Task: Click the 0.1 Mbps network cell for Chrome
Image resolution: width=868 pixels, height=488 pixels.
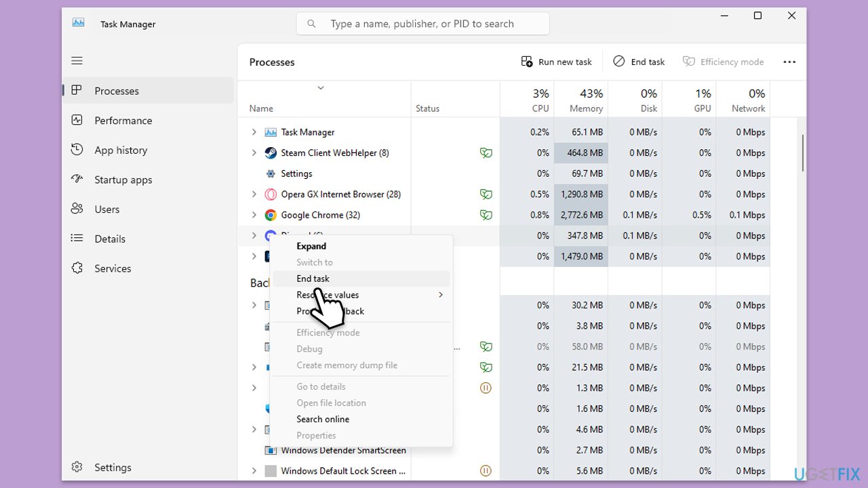Action: [x=743, y=215]
